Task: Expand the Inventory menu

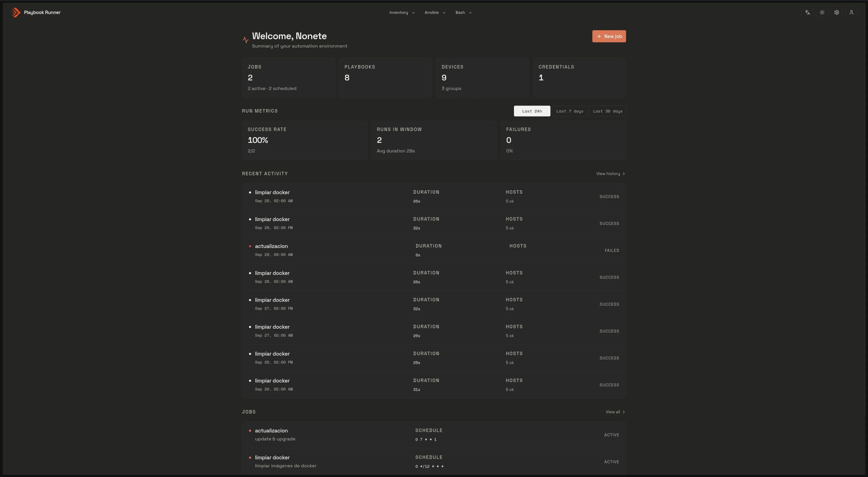Action: pyautogui.click(x=402, y=13)
